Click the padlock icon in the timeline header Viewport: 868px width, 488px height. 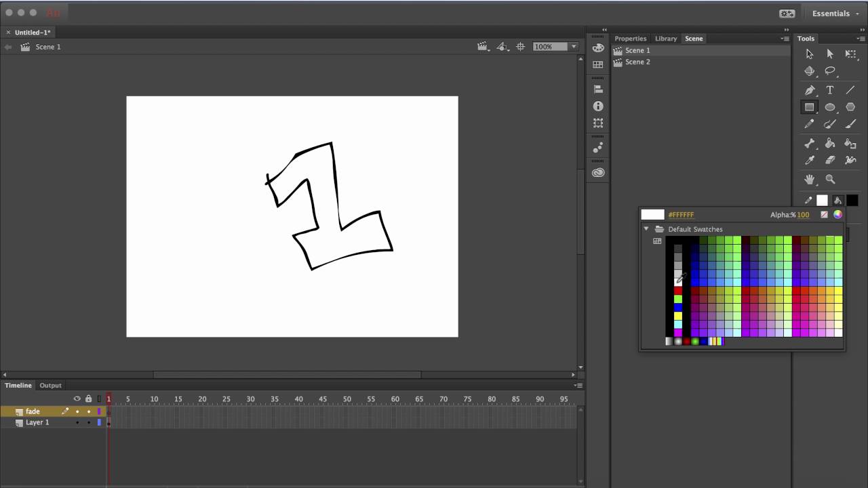point(88,399)
